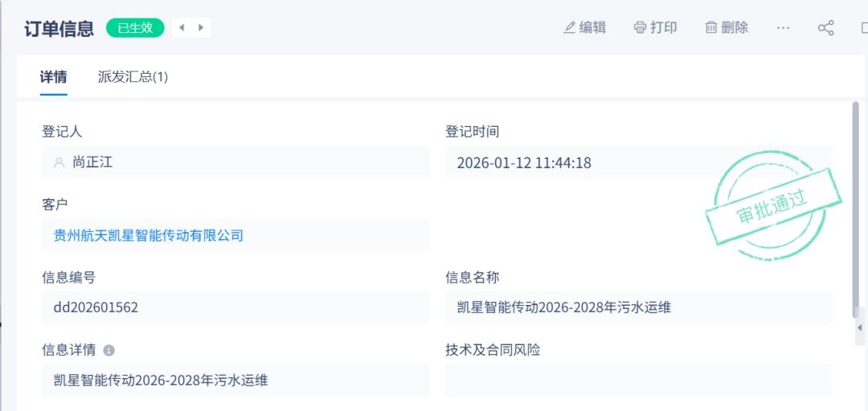Click the window icon at top-right edge
The image size is (868, 411).
click(862, 28)
